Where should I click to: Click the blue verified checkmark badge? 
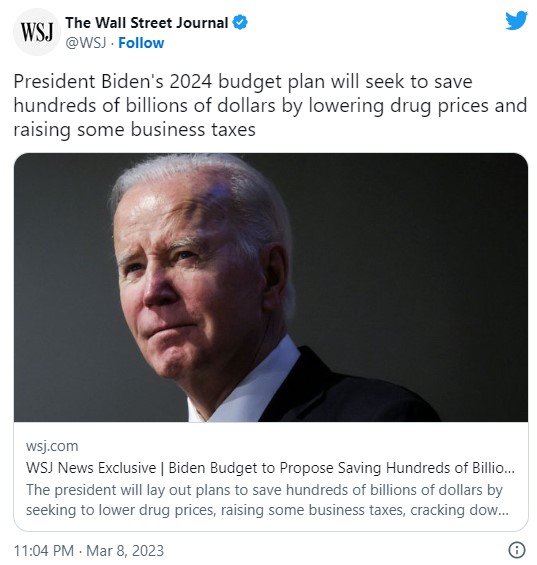pos(240,22)
